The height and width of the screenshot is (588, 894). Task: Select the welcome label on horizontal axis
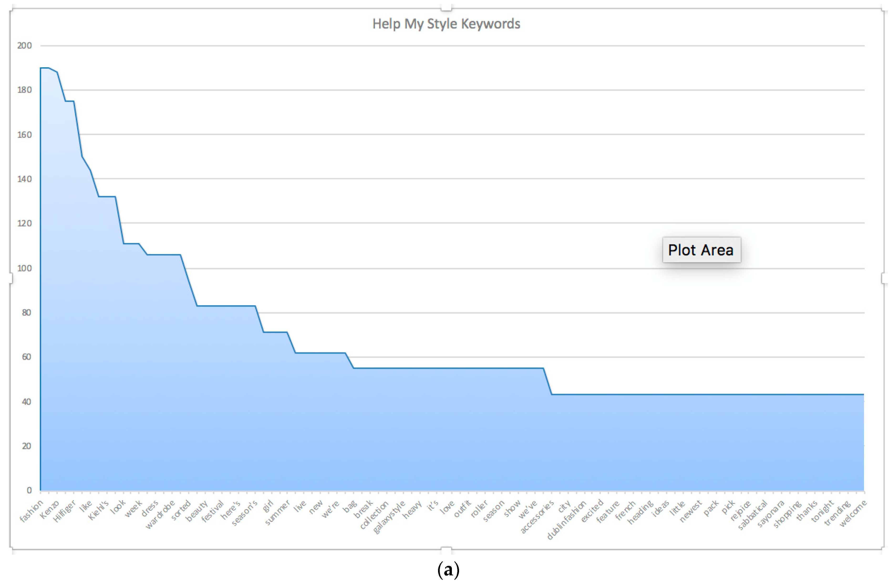853,513
